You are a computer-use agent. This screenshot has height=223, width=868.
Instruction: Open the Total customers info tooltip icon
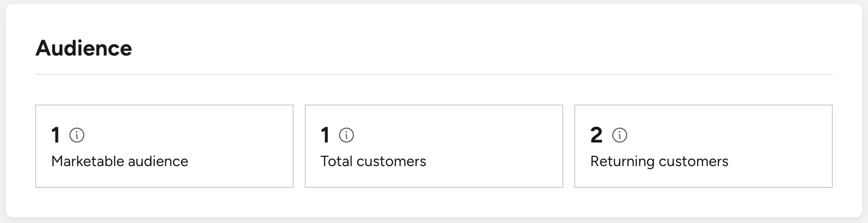click(x=346, y=135)
